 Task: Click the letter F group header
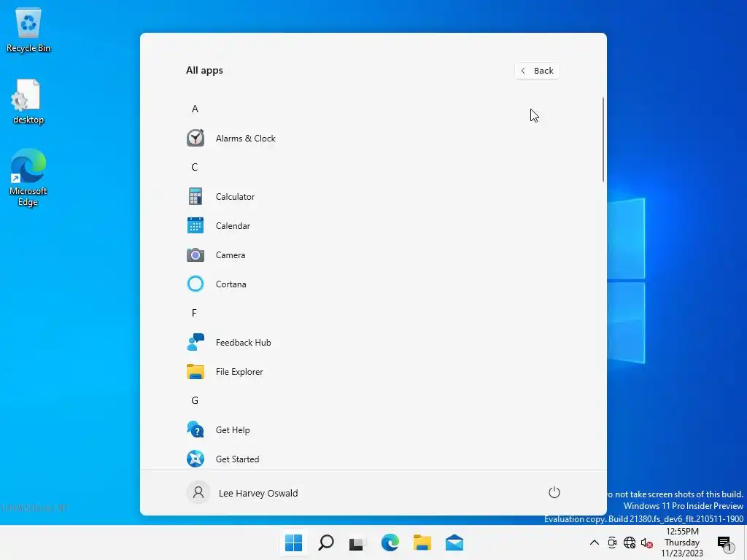point(194,313)
